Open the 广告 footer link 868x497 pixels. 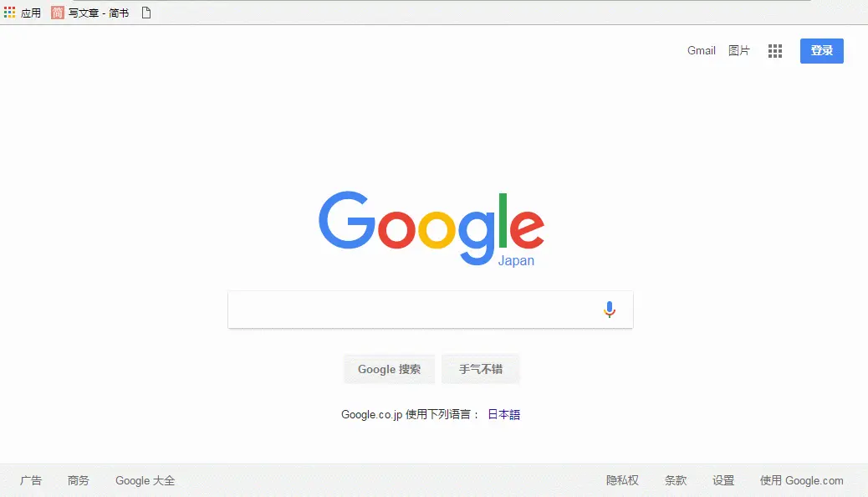(31, 480)
